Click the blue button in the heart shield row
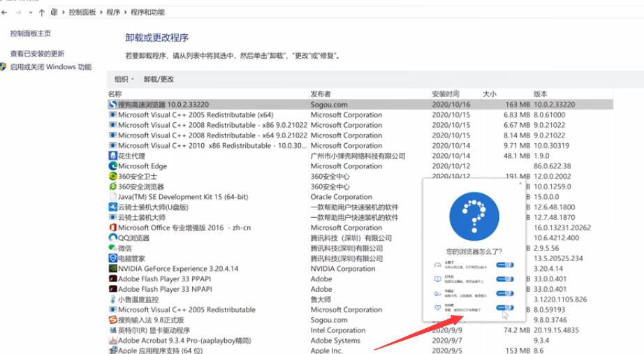This screenshot has height=354, width=644. coord(505,308)
